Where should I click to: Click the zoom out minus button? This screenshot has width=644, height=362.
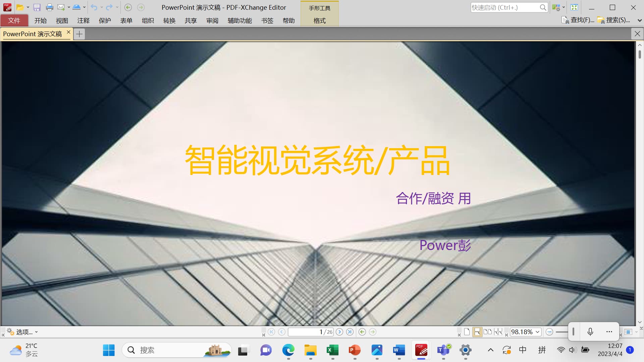click(549, 332)
